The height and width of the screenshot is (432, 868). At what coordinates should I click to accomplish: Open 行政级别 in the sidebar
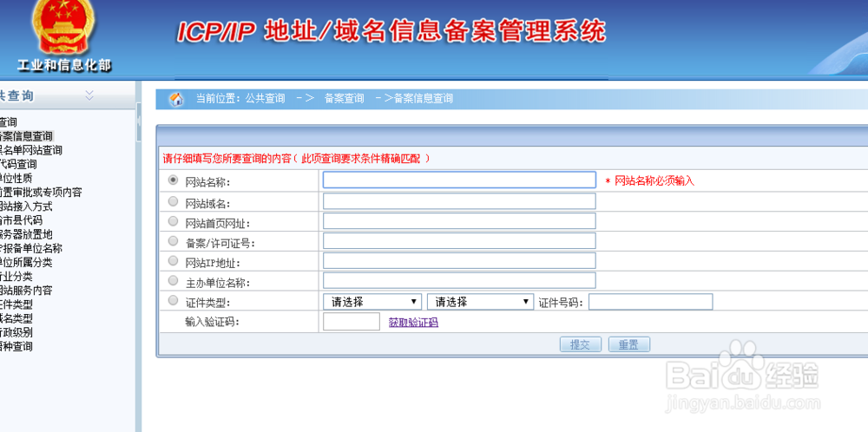pos(16,332)
